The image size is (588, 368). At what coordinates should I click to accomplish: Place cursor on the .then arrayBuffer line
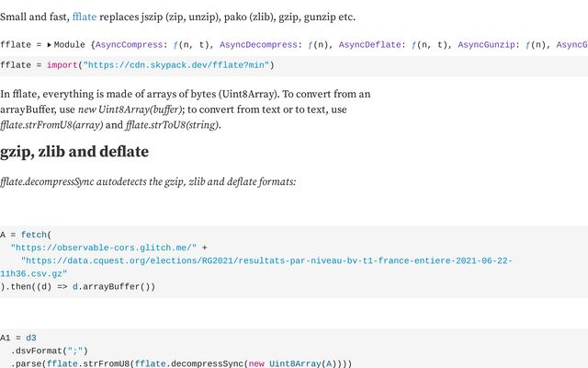coord(77,287)
